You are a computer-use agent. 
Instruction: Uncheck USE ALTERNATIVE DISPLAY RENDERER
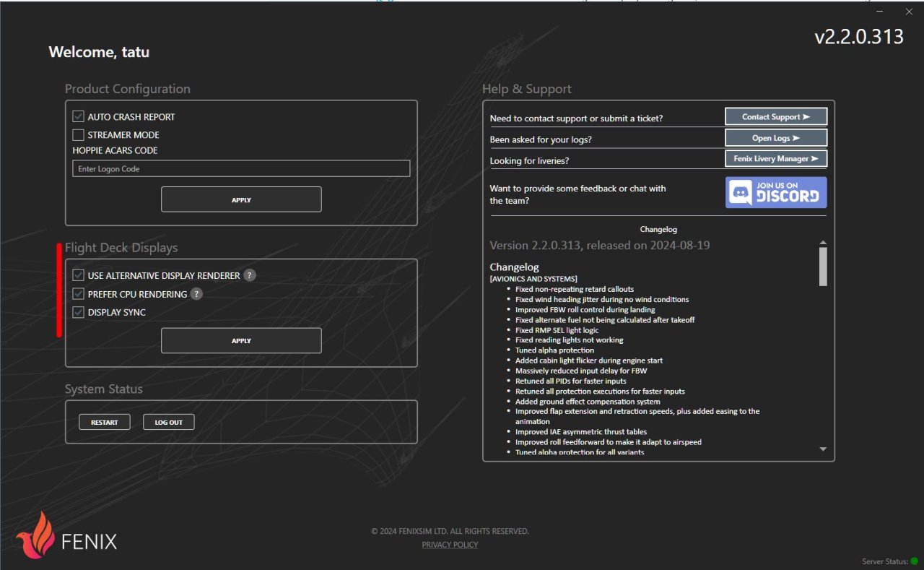click(78, 275)
